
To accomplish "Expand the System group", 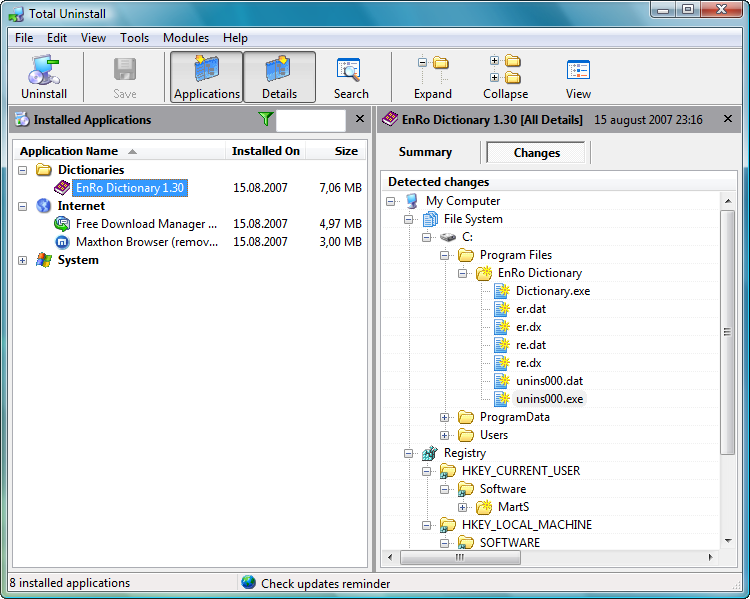I will [x=22, y=260].
